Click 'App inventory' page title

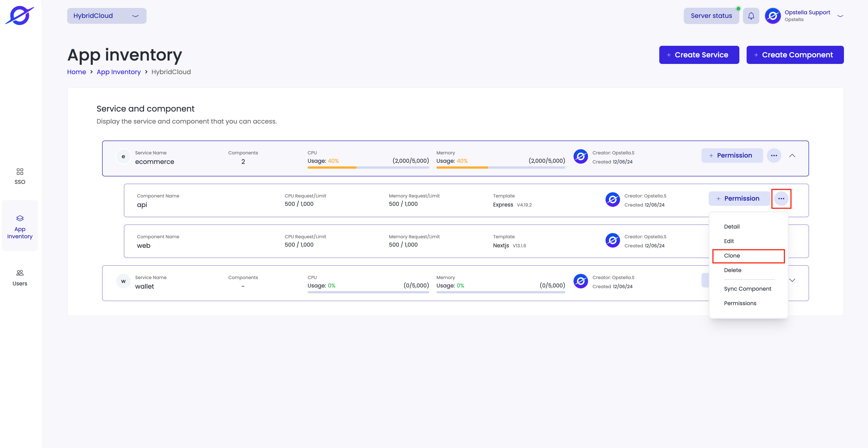tap(125, 55)
